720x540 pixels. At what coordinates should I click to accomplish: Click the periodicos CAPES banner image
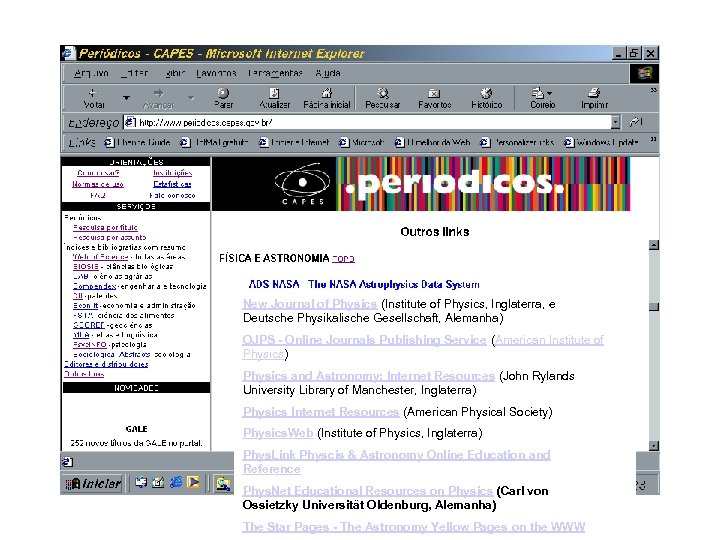point(421,184)
